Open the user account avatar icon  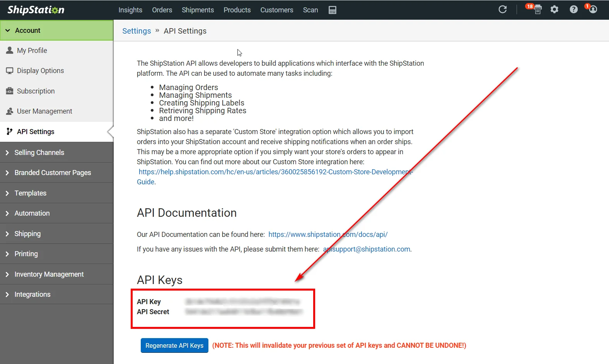tap(593, 9)
